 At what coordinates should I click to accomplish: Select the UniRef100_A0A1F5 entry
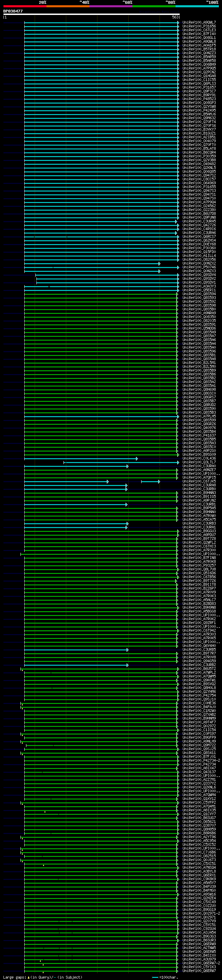pos(199,45)
